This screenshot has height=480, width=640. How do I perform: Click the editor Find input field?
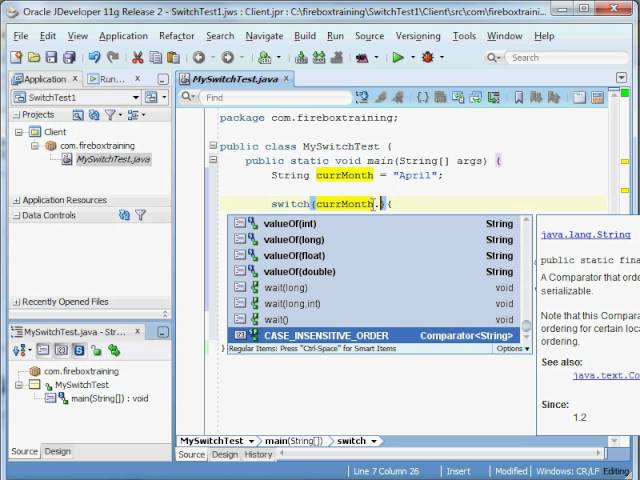pyautogui.click(x=276, y=98)
